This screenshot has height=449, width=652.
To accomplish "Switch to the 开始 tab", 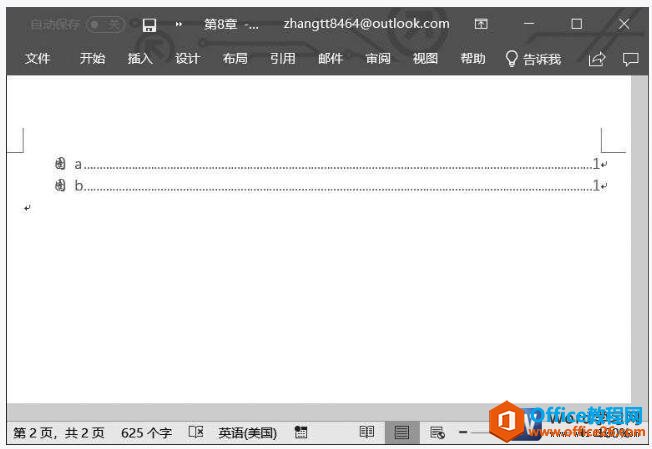I will coord(92,58).
